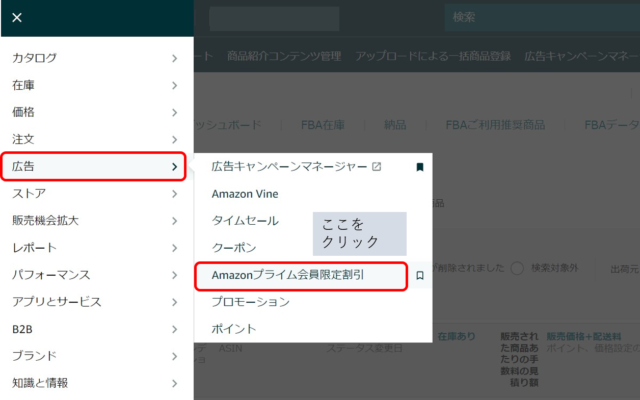Expand chevron next to アプリとサービス
The image size is (640, 400).
(x=175, y=302)
